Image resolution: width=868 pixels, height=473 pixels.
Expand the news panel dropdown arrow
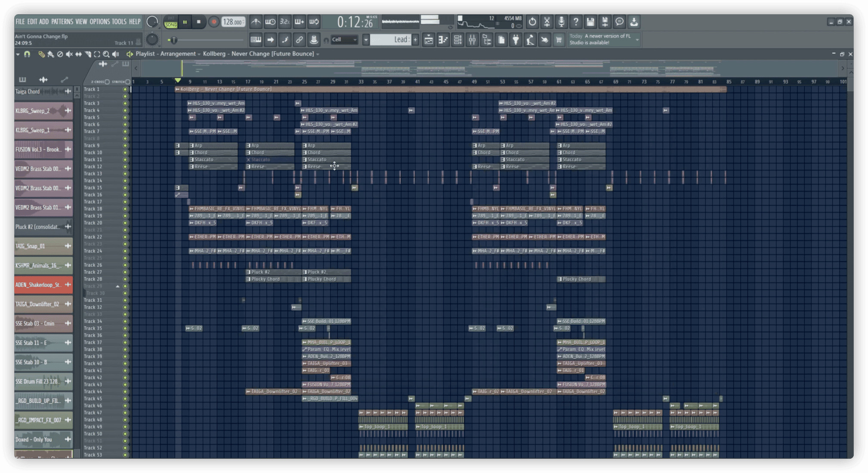click(637, 40)
